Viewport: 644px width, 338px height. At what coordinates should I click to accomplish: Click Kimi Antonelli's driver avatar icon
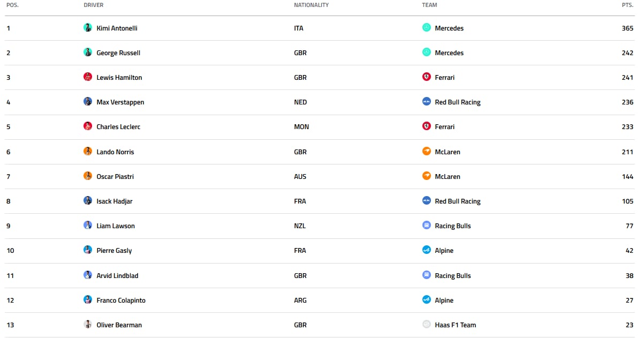(88, 27)
